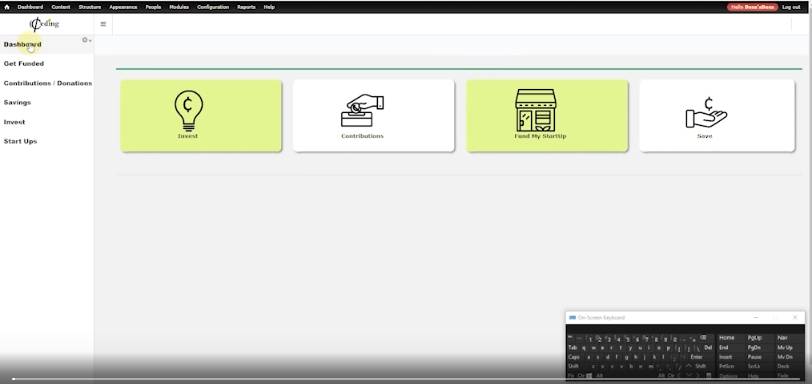Click the Hello Boss'sBoss user badge
The width and height of the screenshot is (812, 384).
click(752, 7)
